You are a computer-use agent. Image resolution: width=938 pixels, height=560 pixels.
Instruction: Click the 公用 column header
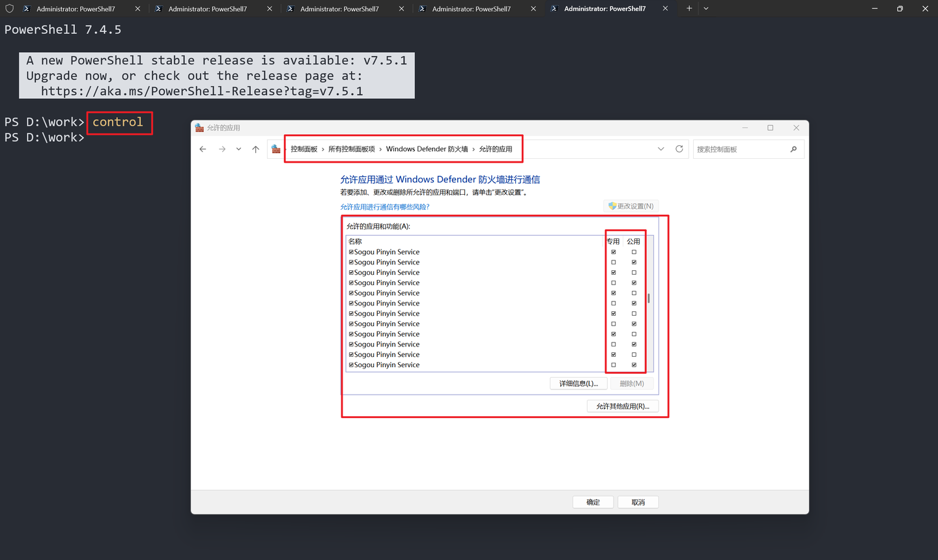[634, 242]
